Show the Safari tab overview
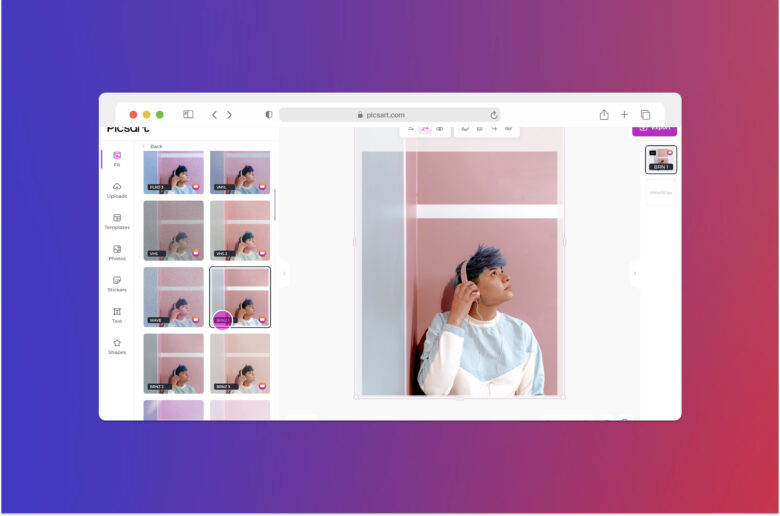780x516 pixels. tap(645, 115)
